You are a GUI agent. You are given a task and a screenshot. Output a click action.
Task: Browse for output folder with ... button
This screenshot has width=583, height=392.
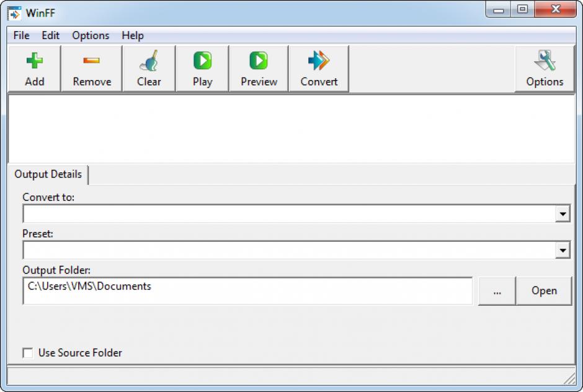point(497,291)
